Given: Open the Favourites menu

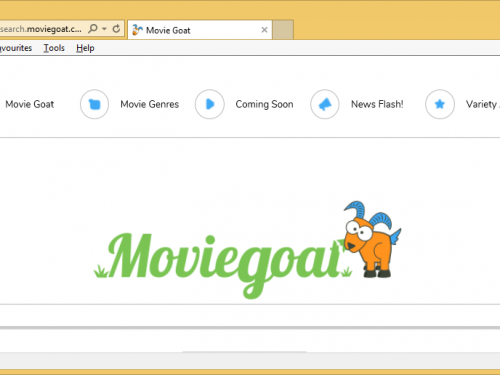Looking at the screenshot, I should click(16, 48).
